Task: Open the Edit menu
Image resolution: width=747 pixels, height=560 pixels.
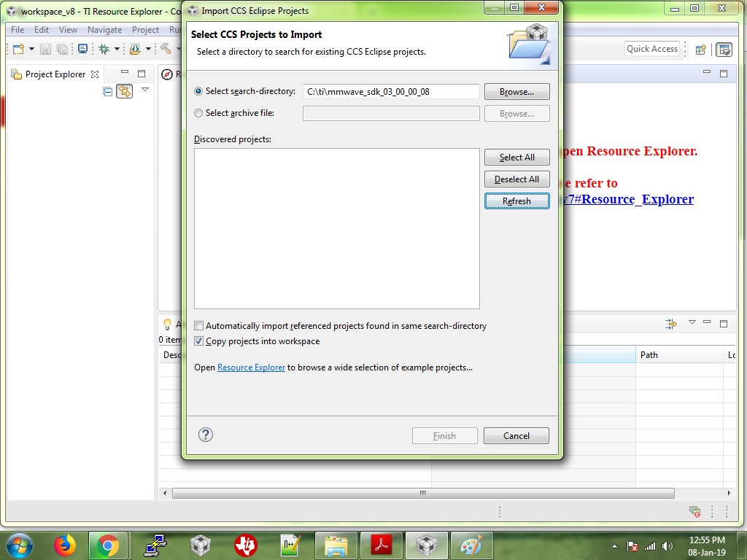Action: pyautogui.click(x=42, y=29)
